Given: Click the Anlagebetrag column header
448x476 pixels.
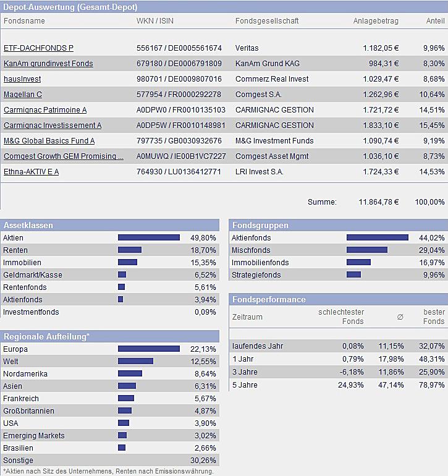Looking at the screenshot, I should (x=376, y=21).
